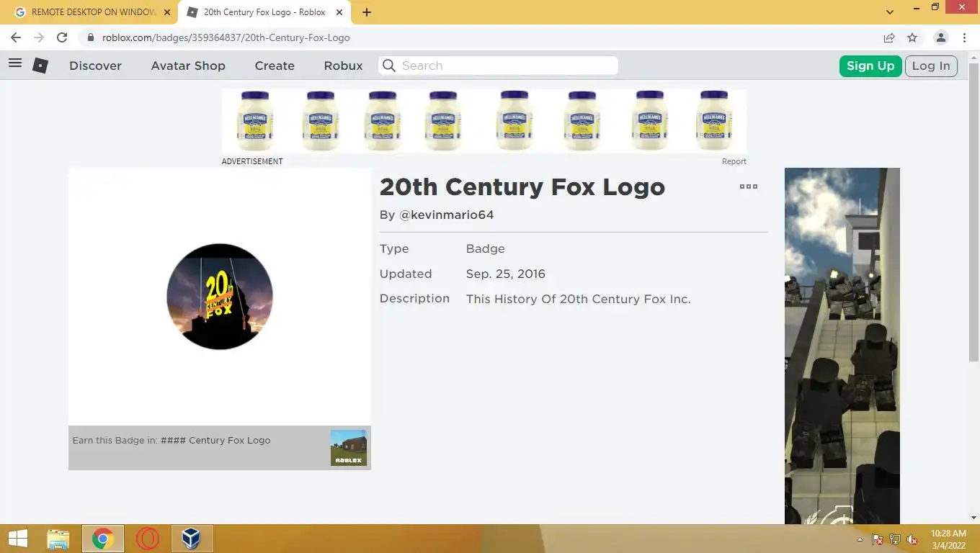The image size is (980, 553).
Task: Open the Create menu item
Action: click(x=275, y=66)
